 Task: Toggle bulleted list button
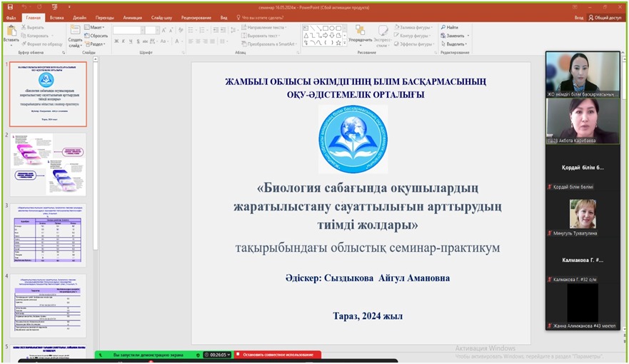pyautogui.click(x=192, y=30)
